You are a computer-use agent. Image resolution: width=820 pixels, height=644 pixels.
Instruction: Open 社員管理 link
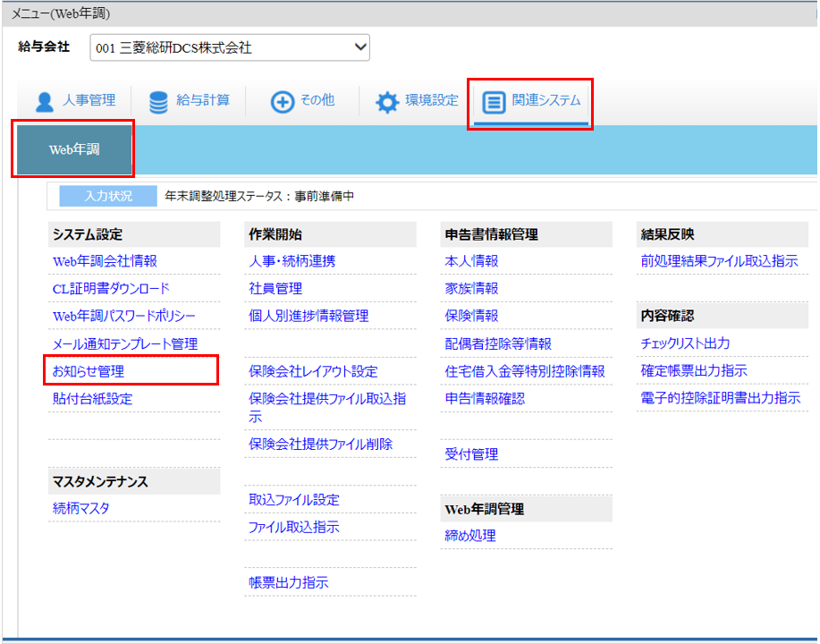275,289
